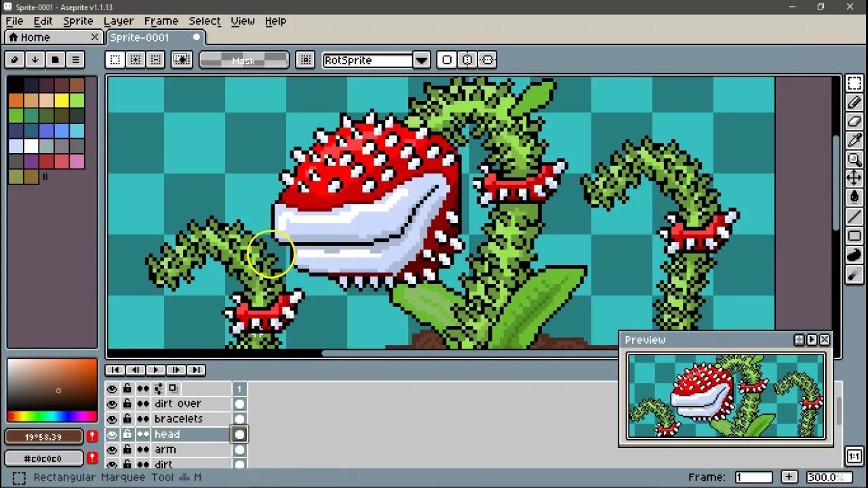Click the auto-select layer icon beside Mask
Image resolution: width=868 pixels, height=488 pixels.
[x=182, y=60]
